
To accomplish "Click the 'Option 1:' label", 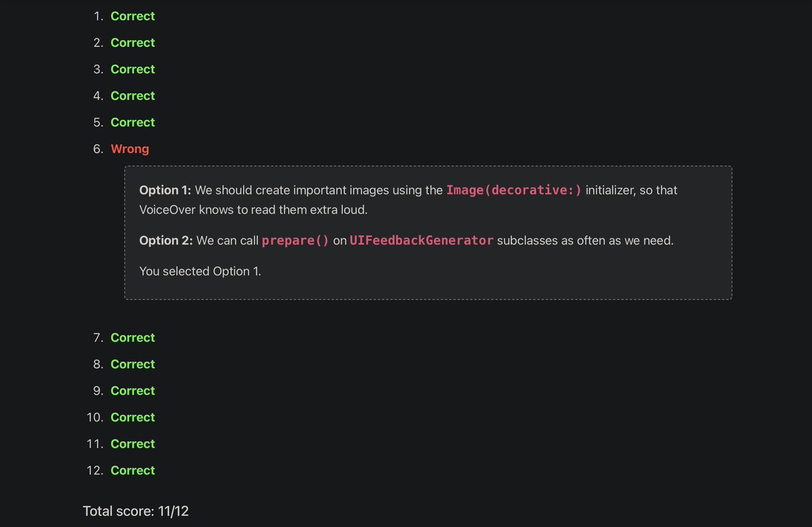I will [x=165, y=190].
